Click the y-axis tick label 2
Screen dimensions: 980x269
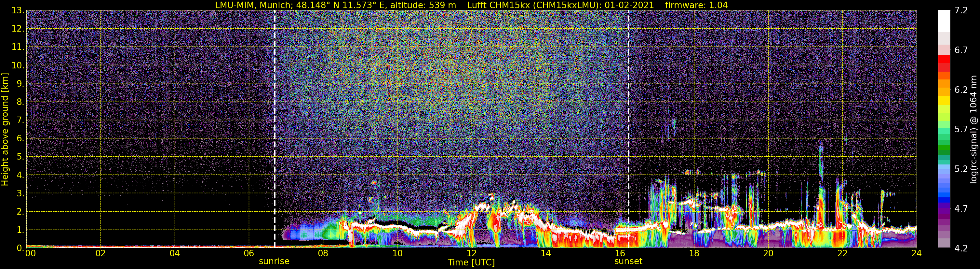coord(20,211)
